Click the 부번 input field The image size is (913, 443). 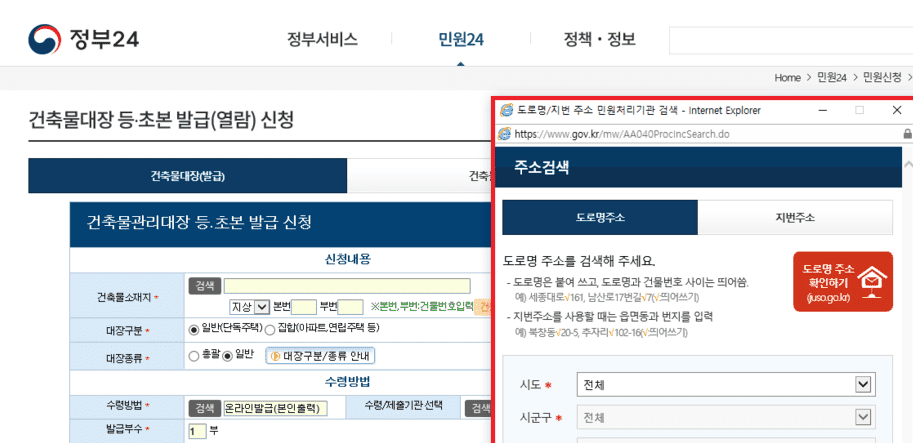click(351, 307)
